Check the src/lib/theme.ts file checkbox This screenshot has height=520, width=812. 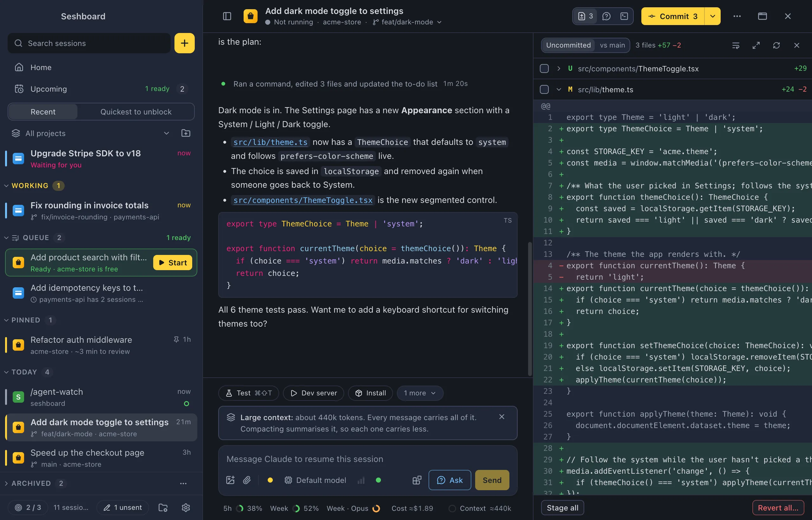[544, 89]
